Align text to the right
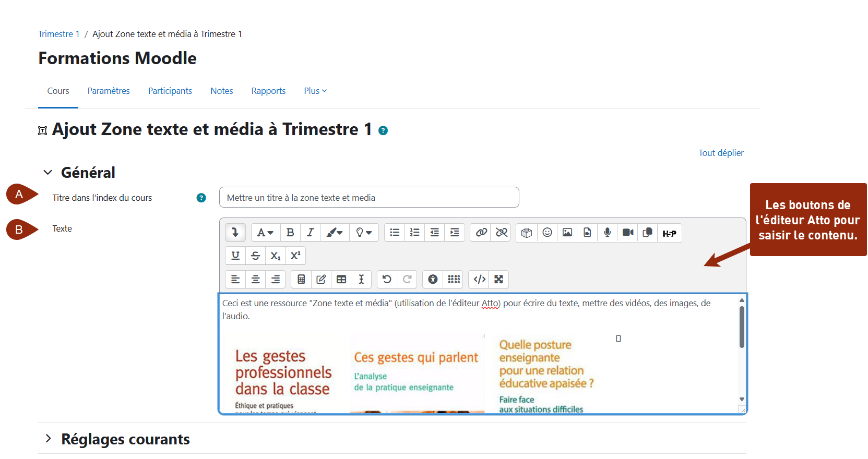 coord(275,279)
